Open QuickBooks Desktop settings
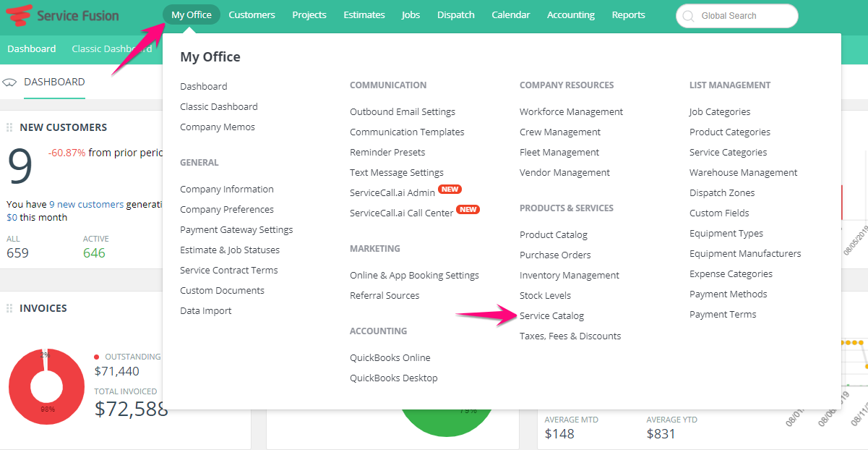The width and height of the screenshot is (868, 450). (x=394, y=378)
